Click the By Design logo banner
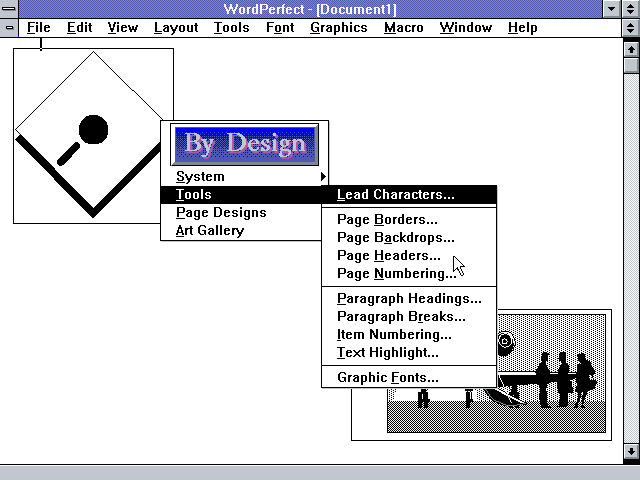 click(x=244, y=144)
